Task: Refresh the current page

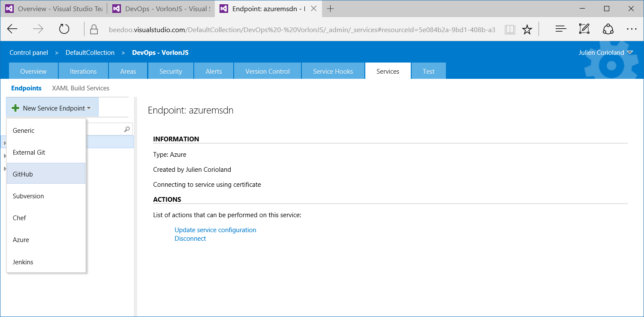Action: (64, 29)
